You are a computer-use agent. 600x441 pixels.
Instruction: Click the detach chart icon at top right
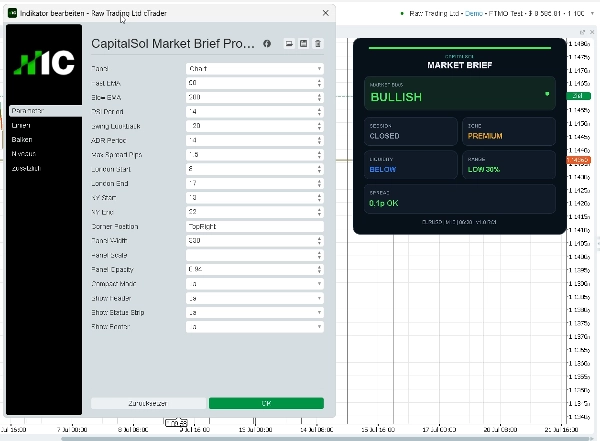pyautogui.click(x=582, y=32)
